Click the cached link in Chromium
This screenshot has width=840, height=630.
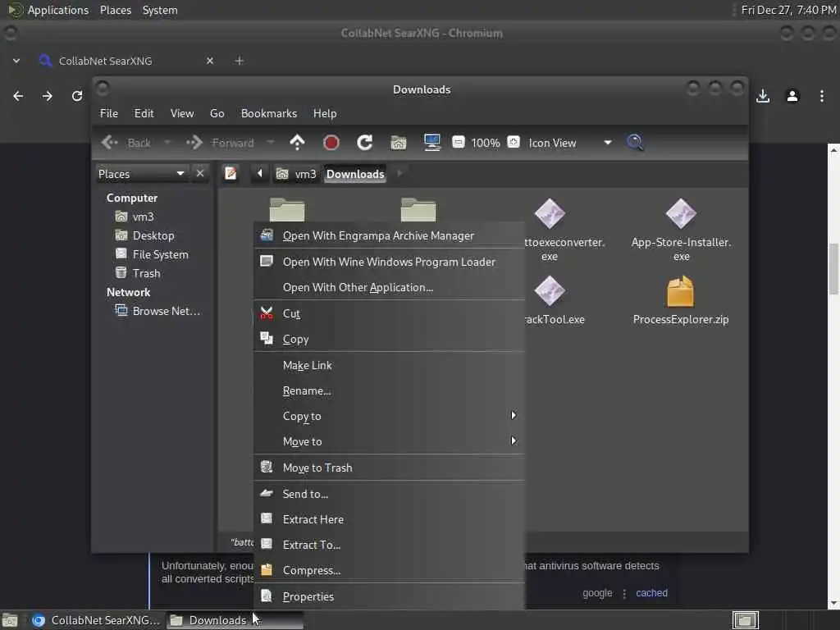tap(651, 593)
